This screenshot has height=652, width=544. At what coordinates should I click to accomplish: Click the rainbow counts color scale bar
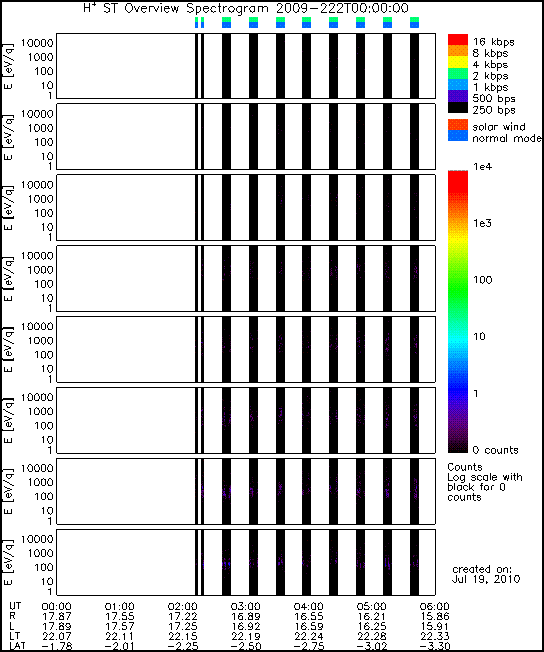(457, 312)
